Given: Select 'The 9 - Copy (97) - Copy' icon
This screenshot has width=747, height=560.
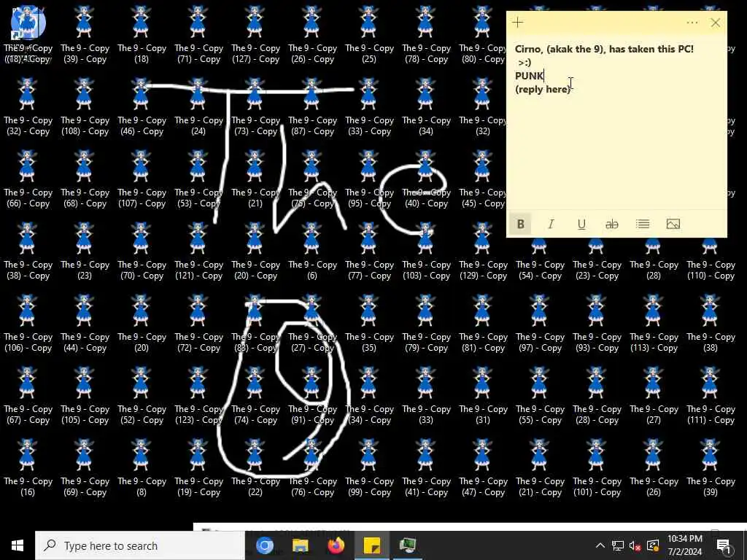Looking at the screenshot, I should coord(540,323).
